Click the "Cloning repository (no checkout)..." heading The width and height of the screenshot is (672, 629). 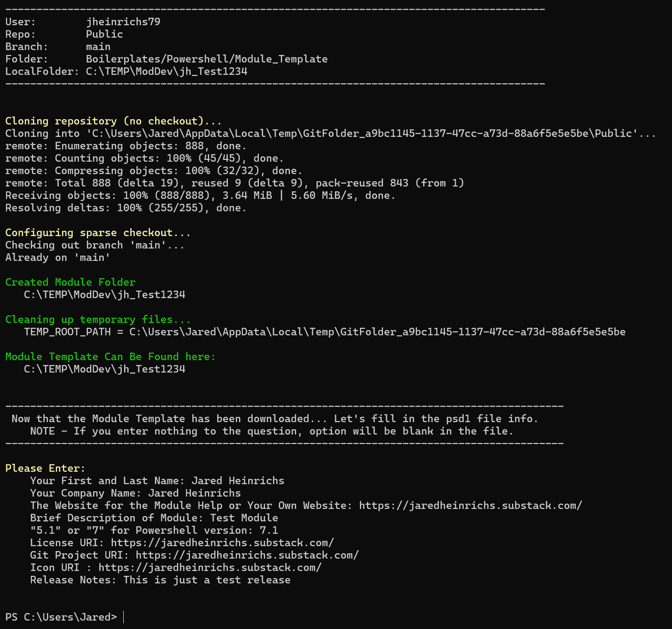[x=113, y=121]
